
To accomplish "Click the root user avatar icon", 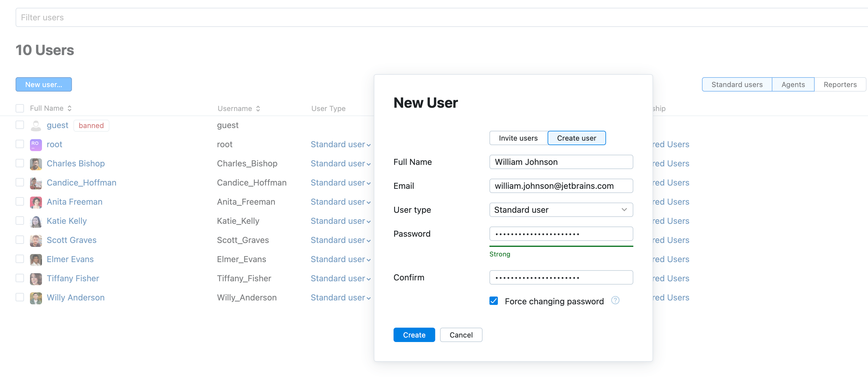I will (x=36, y=144).
